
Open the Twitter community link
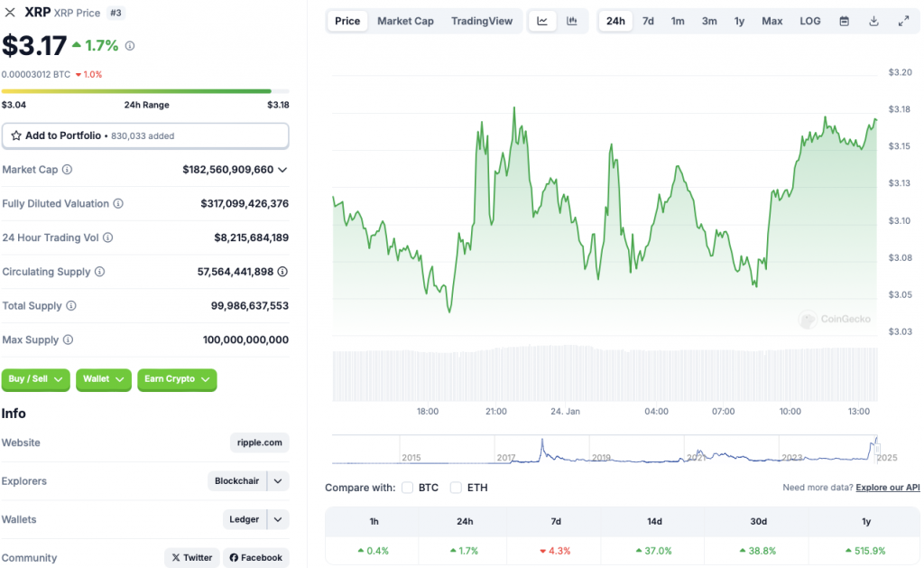coord(192,557)
